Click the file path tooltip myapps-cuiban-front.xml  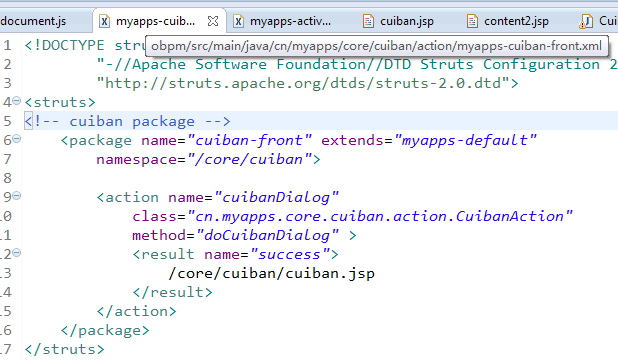point(376,46)
